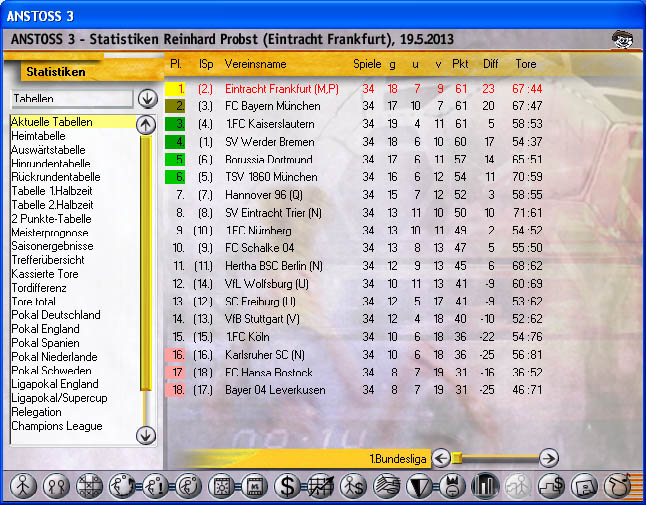Select Pokal Schweden entry
Image resolution: width=646 pixels, height=505 pixels.
click(51, 370)
